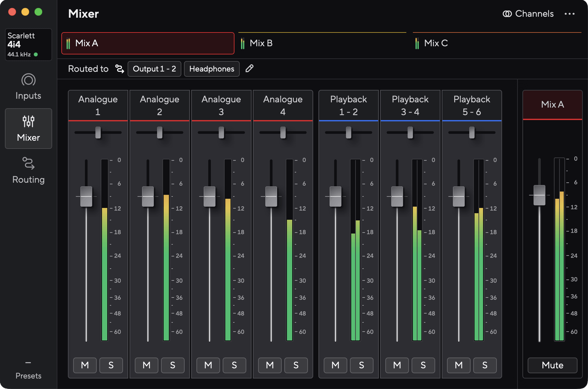This screenshot has height=389, width=588.
Task: Solo the Analogue 2 channel
Action: [173, 365]
